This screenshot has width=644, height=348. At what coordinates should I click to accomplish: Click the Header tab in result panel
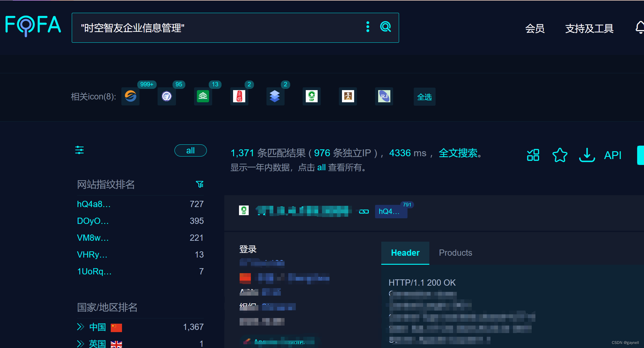405,253
